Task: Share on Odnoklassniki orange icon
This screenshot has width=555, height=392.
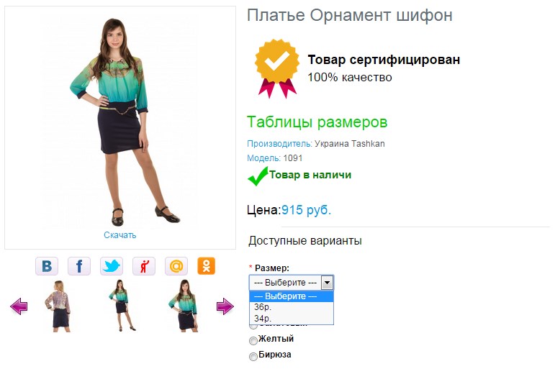Action: tap(207, 266)
